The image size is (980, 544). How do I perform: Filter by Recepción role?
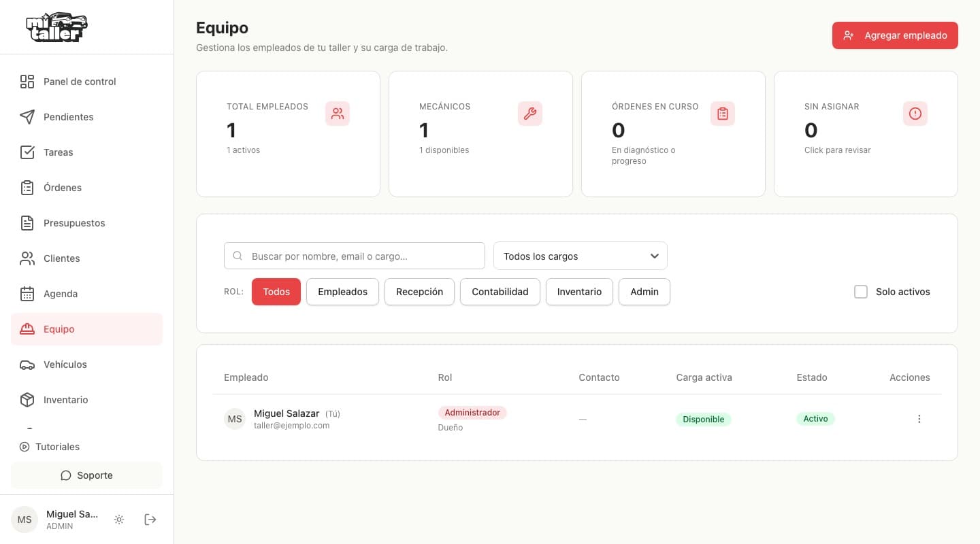(419, 292)
